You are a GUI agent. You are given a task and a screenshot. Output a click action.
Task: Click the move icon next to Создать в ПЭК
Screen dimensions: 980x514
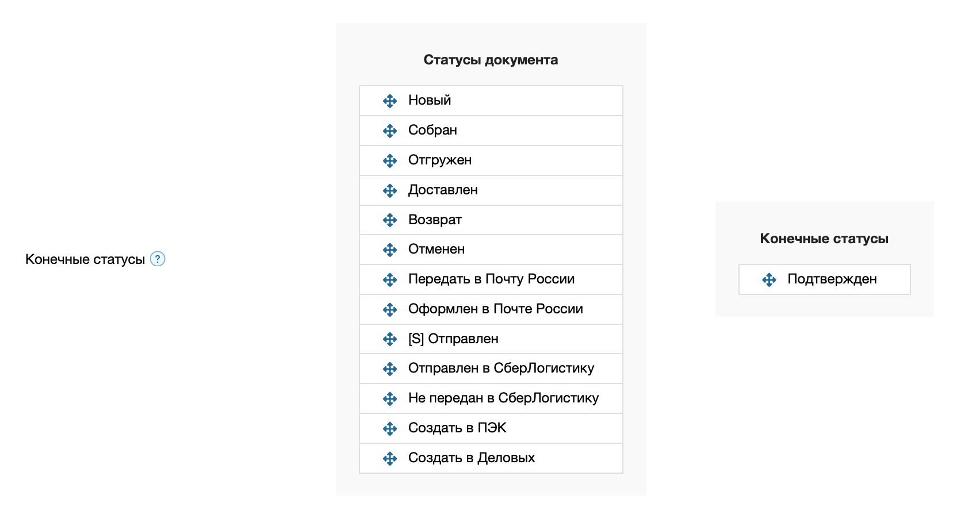390,429
